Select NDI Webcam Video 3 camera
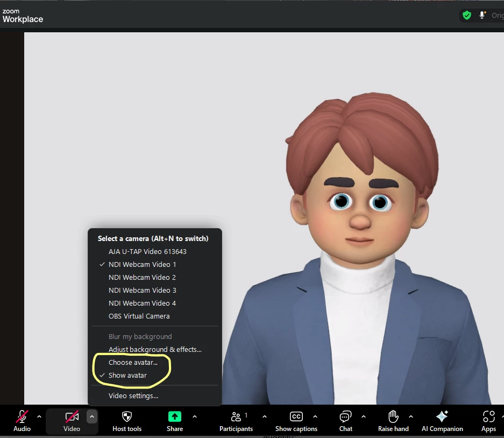Viewport: 504px width, 438px height. point(154,291)
